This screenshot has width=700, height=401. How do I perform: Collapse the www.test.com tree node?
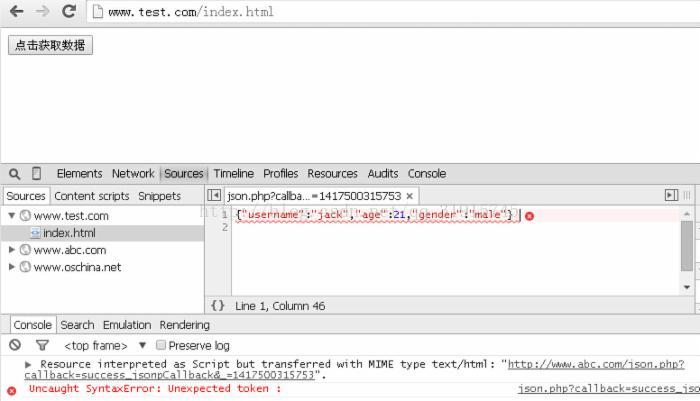(12, 216)
